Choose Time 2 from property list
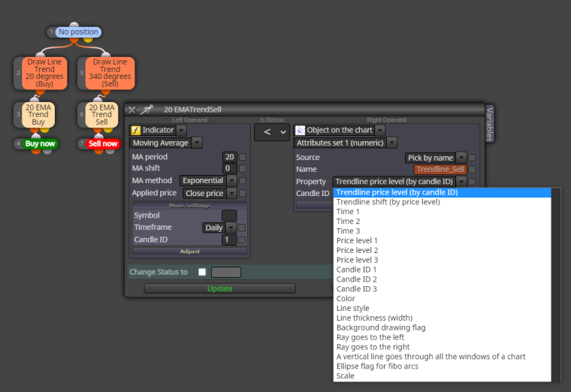571x392 pixels. [x=442, y=222]
